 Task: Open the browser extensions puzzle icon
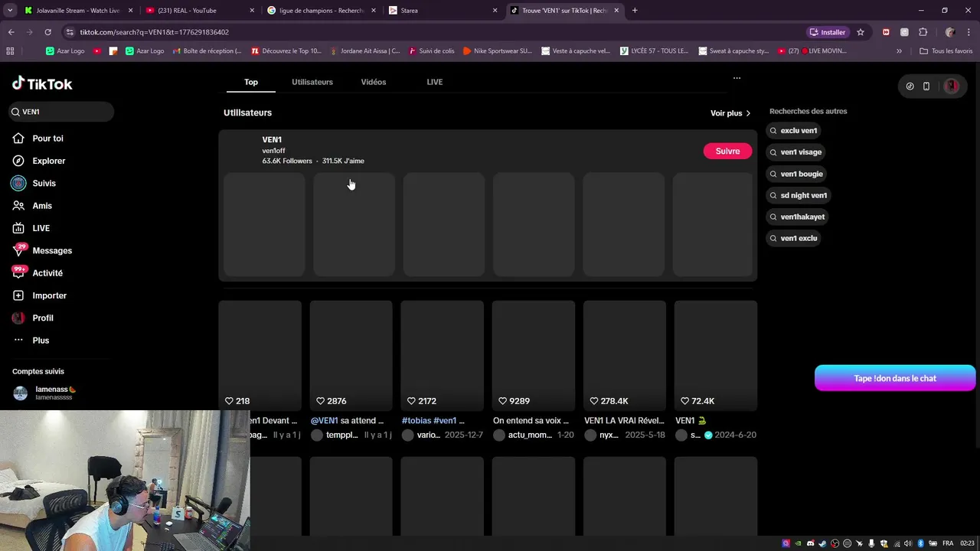(x=923, y=32)
